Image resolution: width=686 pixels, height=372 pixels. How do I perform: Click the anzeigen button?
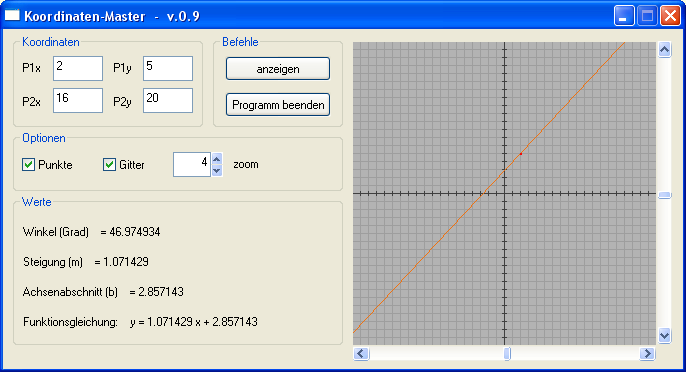[x=278, y=69]
